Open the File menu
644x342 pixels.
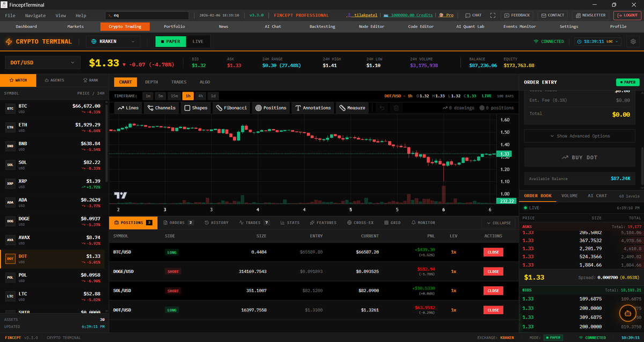pos(10,16)
